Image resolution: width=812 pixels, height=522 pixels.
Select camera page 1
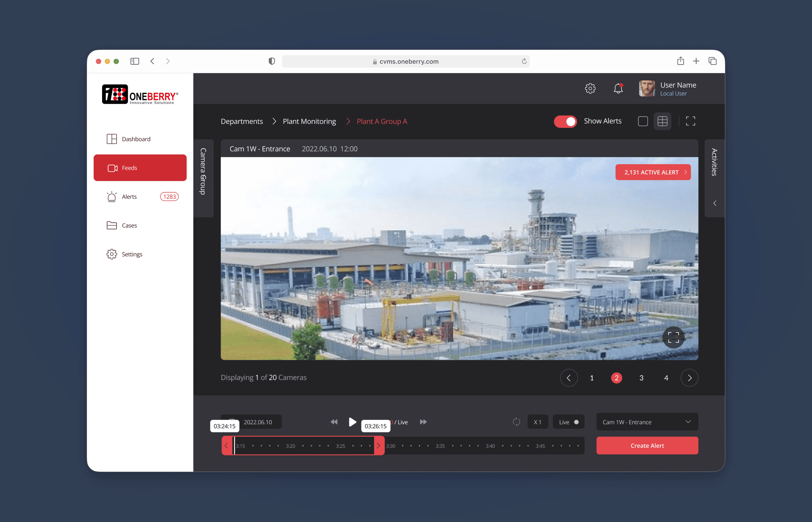pos(592,378)
